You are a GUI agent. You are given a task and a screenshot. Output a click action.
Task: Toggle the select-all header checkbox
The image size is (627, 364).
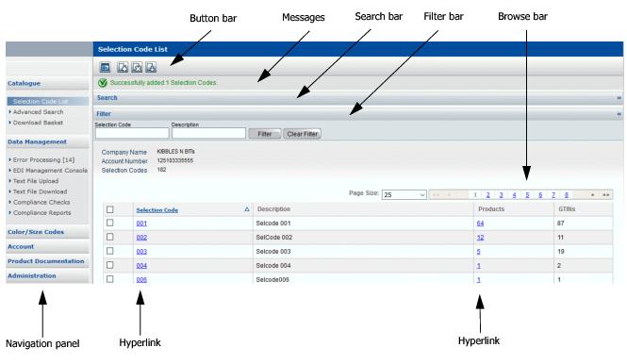pyautogui.click(x=110, y=209)
